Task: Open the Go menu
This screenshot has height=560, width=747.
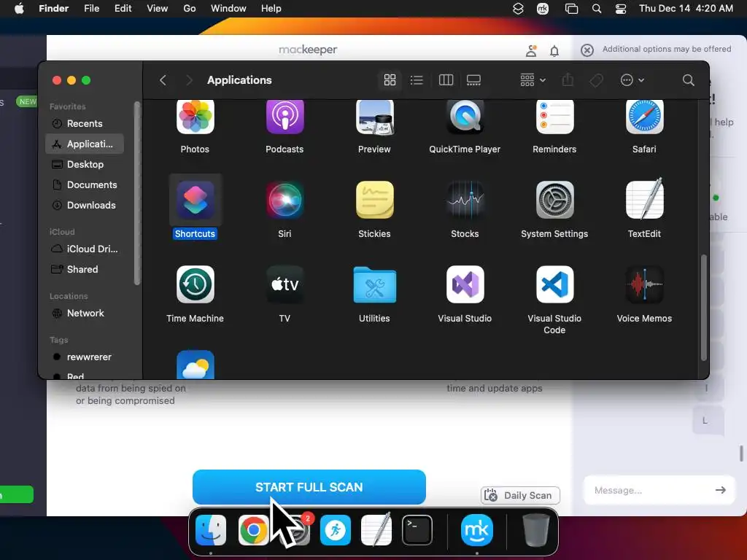Action: click(x=189, y=9)
